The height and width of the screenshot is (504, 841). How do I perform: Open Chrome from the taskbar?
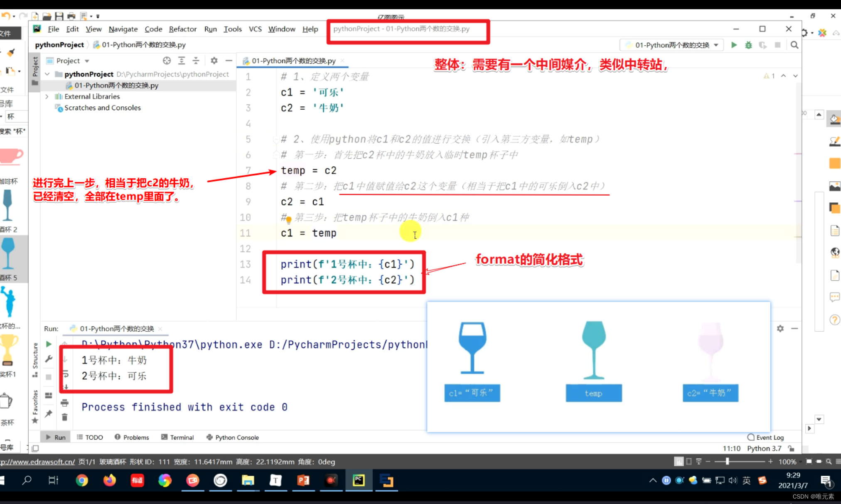(x=82, y=481)
